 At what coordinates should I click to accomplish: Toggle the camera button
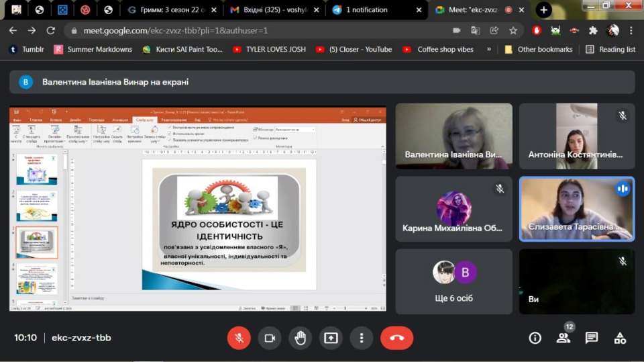click(270, 338)
